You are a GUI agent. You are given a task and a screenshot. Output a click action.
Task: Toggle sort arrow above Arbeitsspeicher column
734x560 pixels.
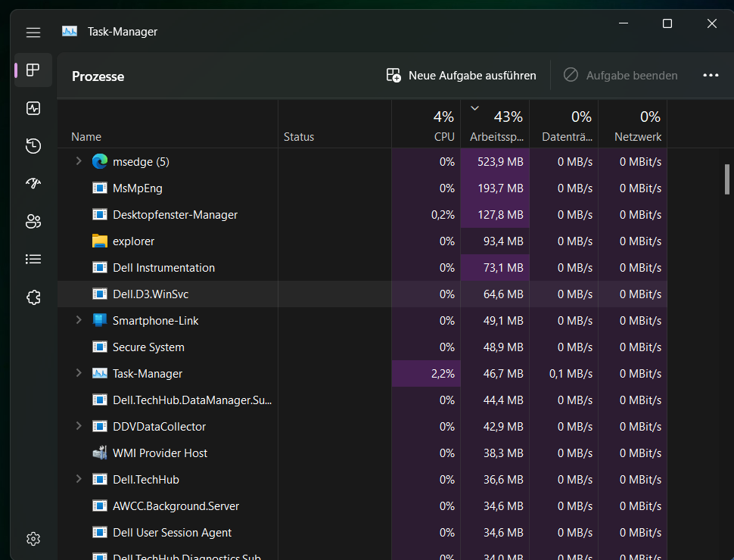474,107
